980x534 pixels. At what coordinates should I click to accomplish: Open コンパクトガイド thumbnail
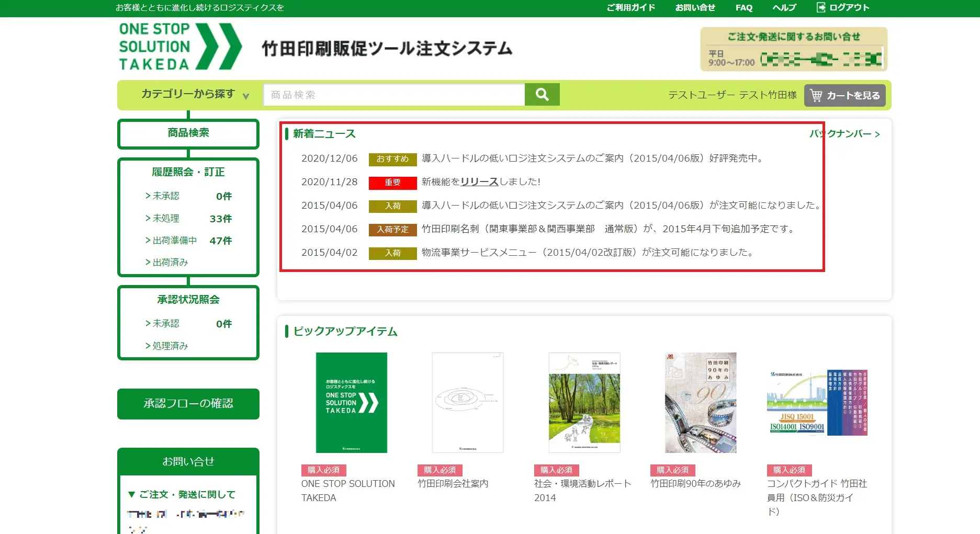point(817,403)
